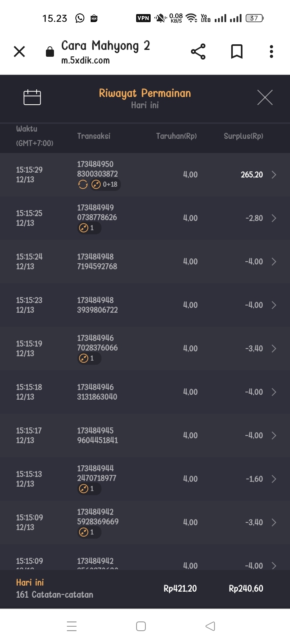The width and height of the screenshot is (290, 644).
Task: Open the calendar date picker icon
Action: (32, 97)
